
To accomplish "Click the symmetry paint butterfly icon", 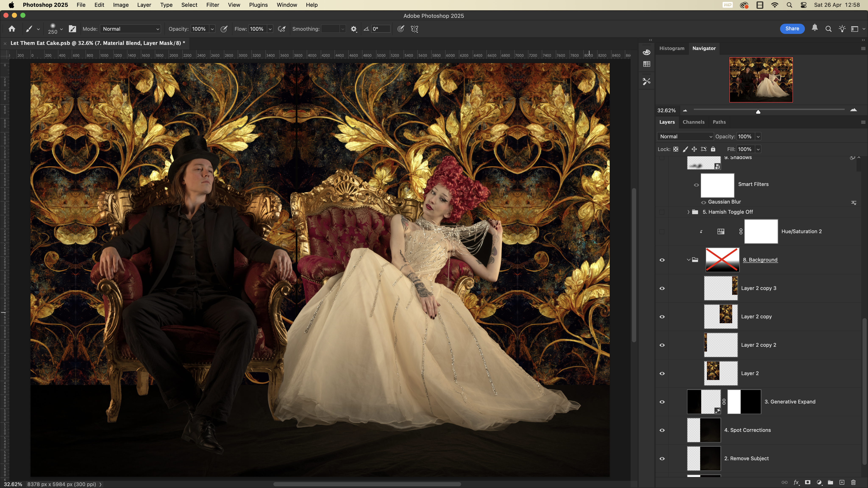I will pyautogui.click(x=415, y=29).
